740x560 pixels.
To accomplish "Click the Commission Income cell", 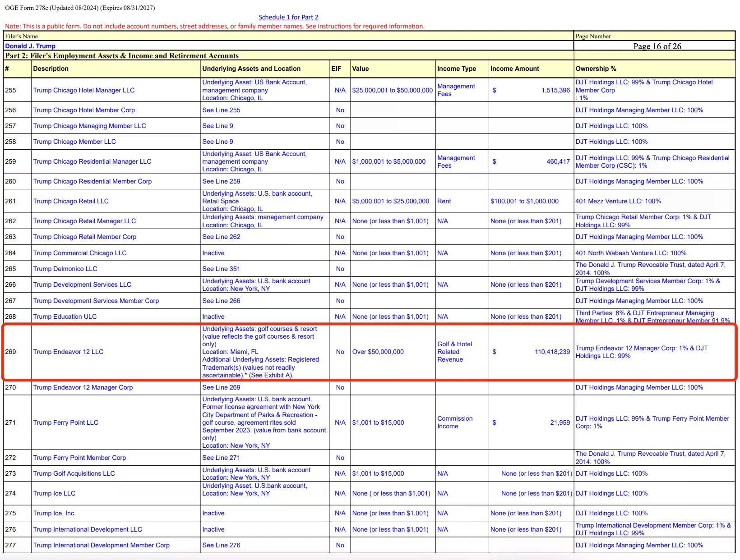I will [455, 422].
